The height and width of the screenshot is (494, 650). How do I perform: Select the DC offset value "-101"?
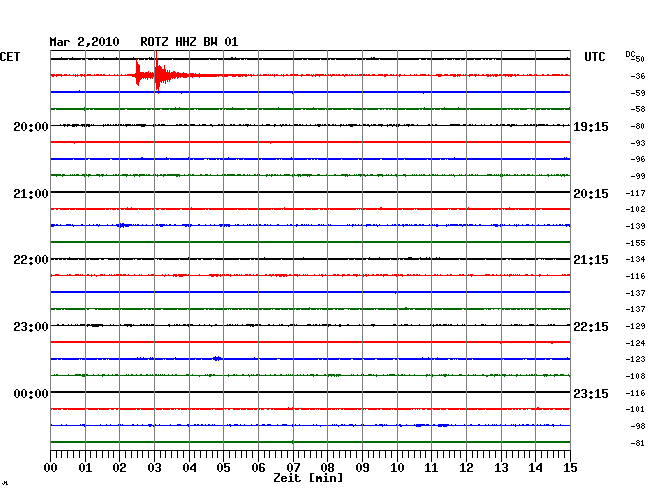click(635, 409)
